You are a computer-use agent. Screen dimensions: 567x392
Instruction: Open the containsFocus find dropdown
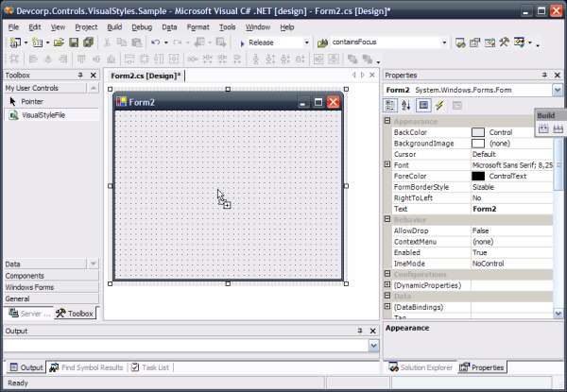coord(444,43)
